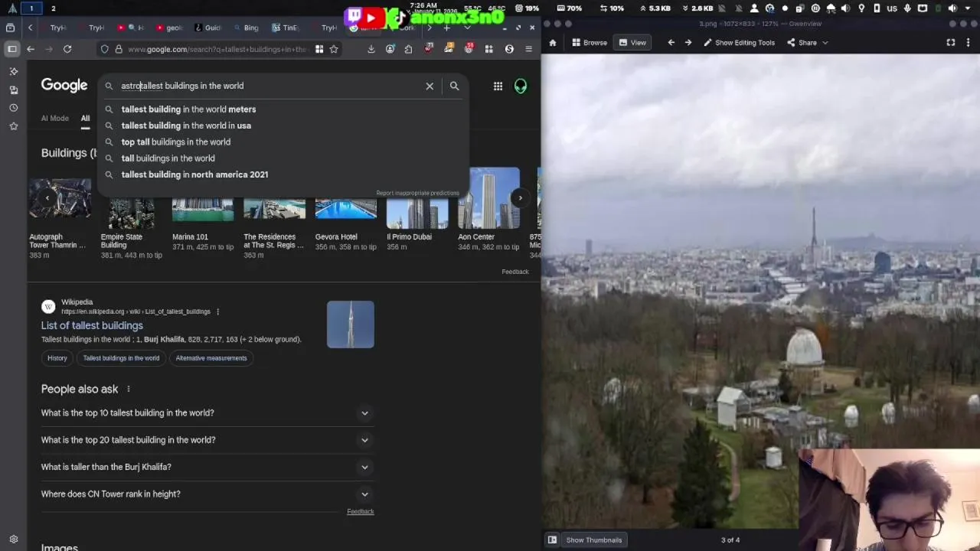Open Google apps grid
Image resolution: width=980 pixels, height=551 pixels.
(x=498, y=86)
